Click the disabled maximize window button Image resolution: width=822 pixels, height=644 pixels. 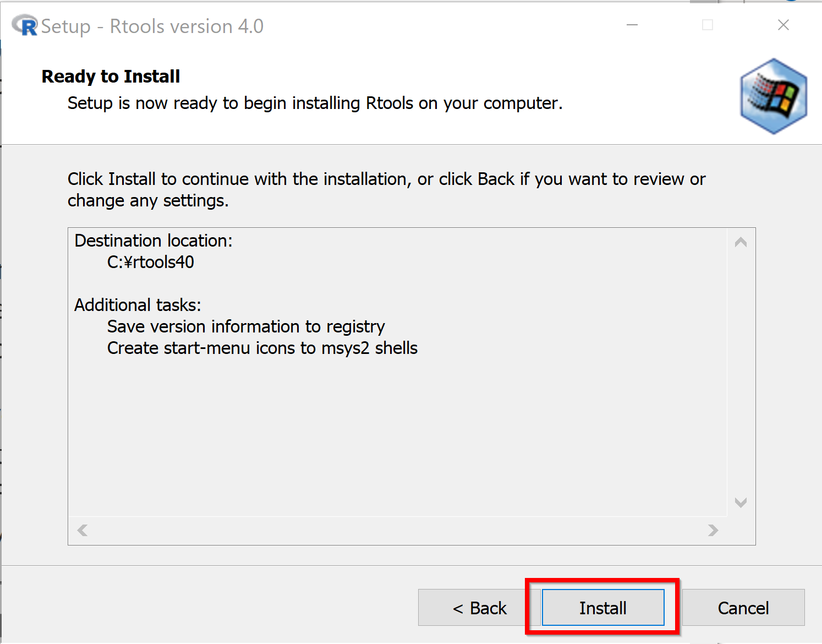708,25
